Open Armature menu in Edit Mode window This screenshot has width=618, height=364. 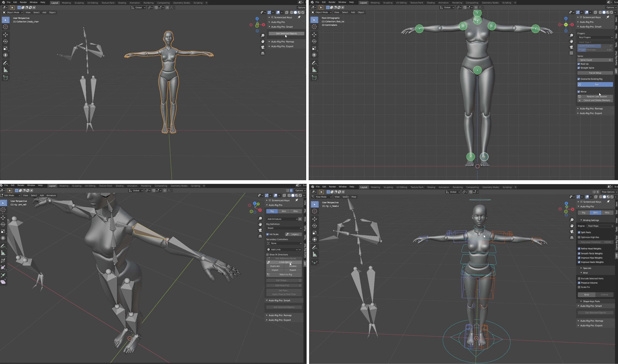51,195
